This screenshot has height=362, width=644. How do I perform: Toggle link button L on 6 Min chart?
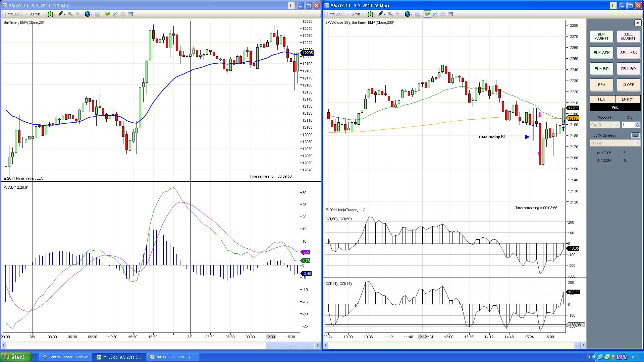point(613,6)
